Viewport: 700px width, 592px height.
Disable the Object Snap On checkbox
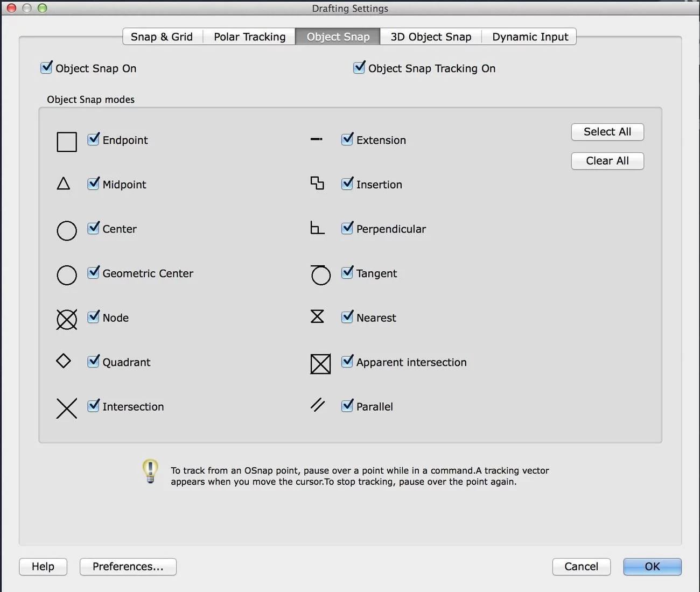pyautogui.click(x=47, y=68)
